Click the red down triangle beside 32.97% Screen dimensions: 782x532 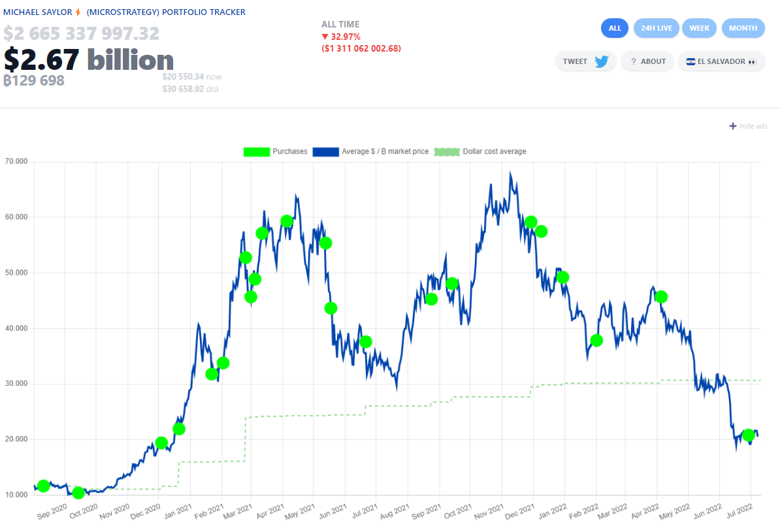[325, 37]
